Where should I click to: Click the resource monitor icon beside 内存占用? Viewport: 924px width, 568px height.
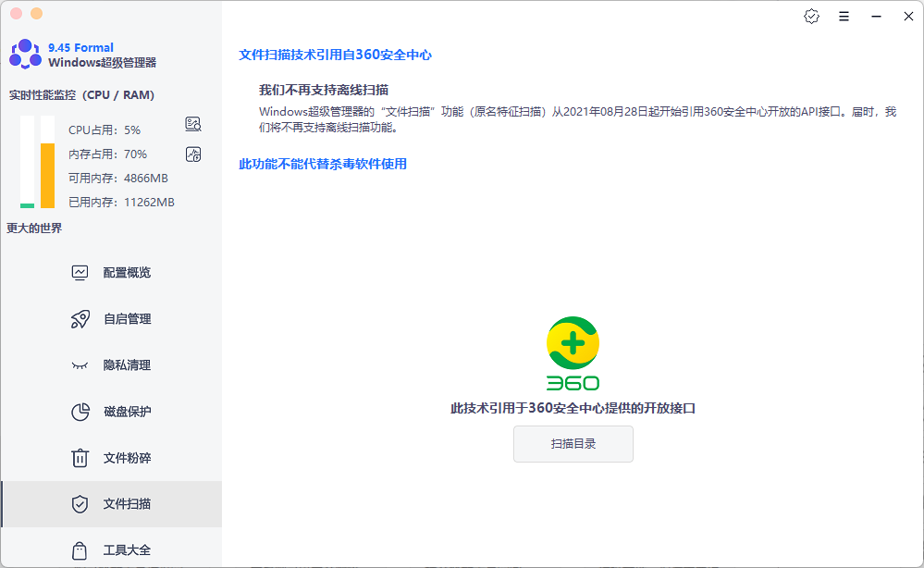point(193,154)
